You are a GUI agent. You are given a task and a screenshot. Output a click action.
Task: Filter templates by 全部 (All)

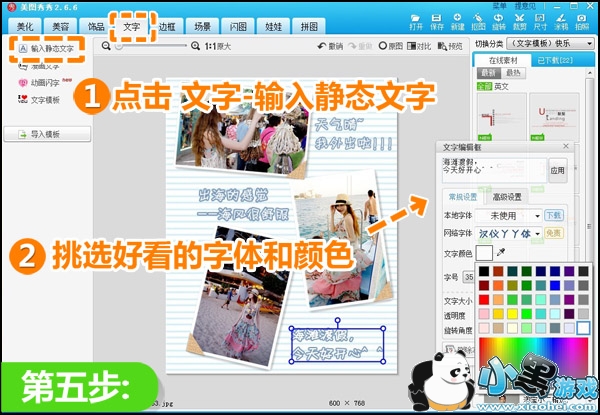click(484, 86)
